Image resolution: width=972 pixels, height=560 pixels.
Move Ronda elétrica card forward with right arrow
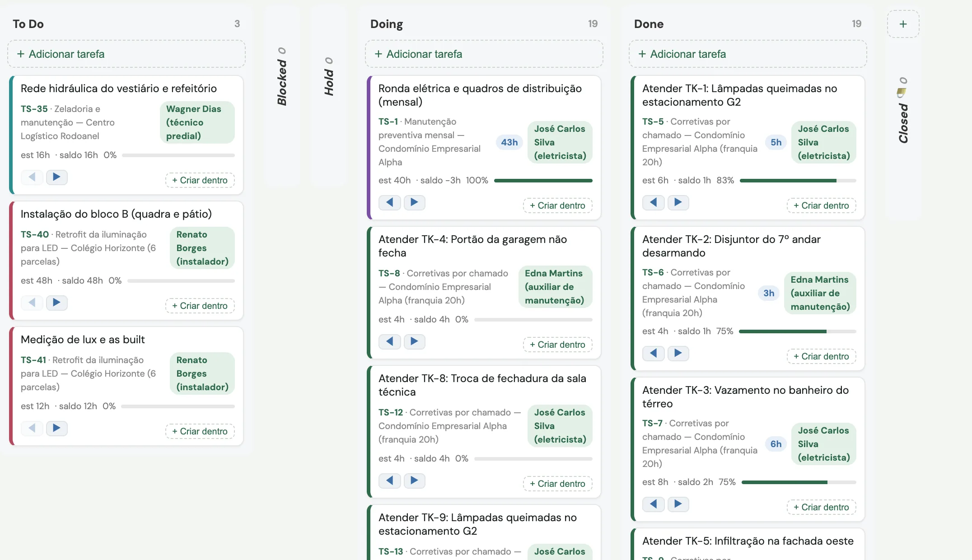click(414, 202)
